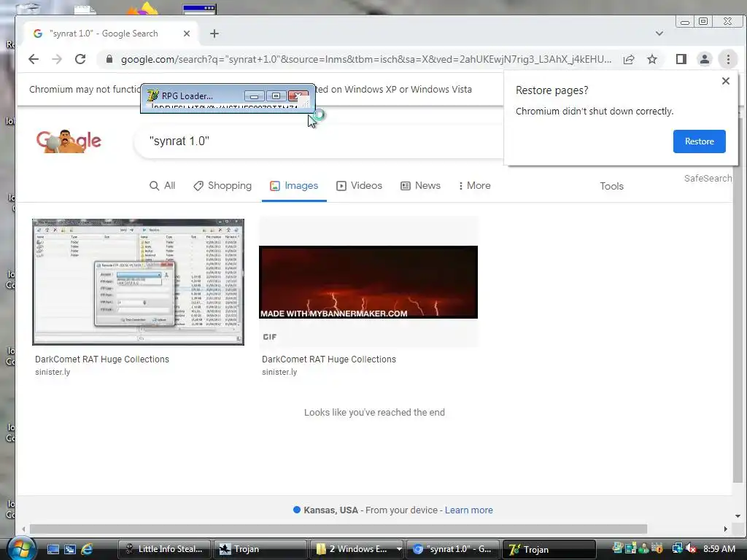Image resolution: width=747 pixels, height=560 pixels.
Task: Click the Google doodle logo
Action: (x=69, y=141)
